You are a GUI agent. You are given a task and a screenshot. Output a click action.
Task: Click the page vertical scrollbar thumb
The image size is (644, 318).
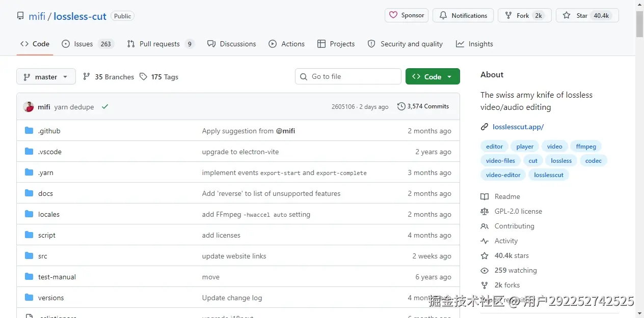click(x=639, y=24)
